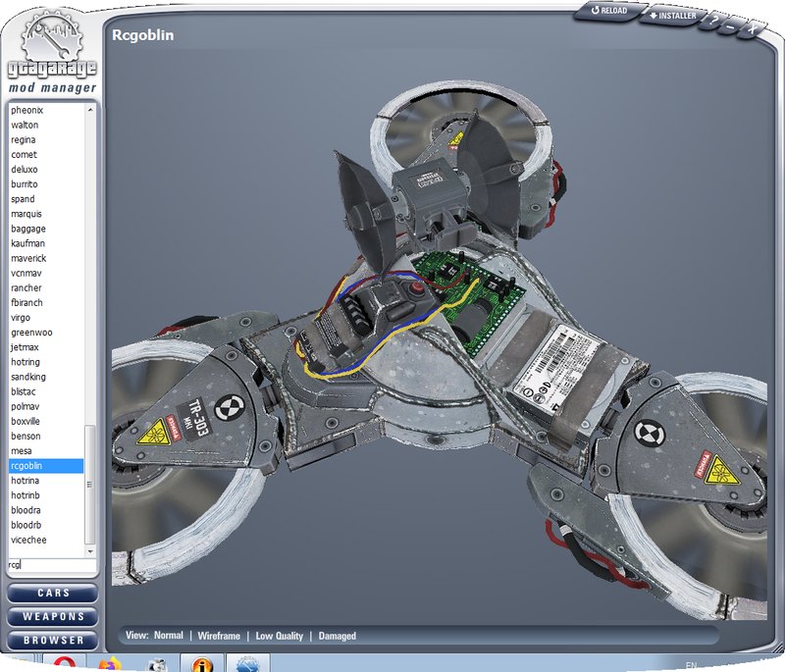Select regina in the vehicle list
Screen dimensions: 785x672
pos(46,139)
